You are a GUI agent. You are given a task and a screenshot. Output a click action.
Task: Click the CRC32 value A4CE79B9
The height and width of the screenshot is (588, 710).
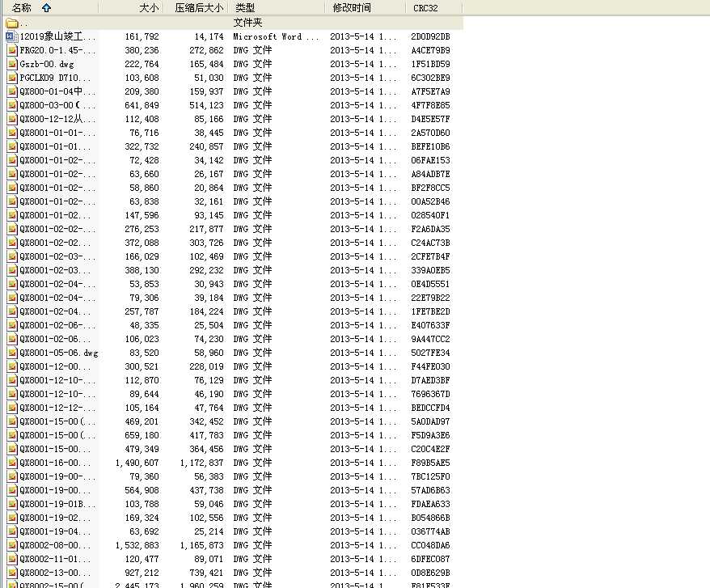pos(430,50)
